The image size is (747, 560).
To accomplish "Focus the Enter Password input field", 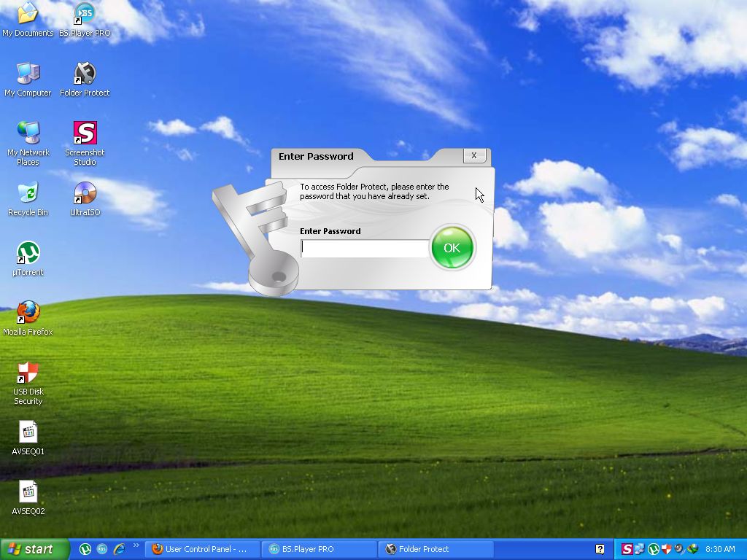I will coord(365,249).
